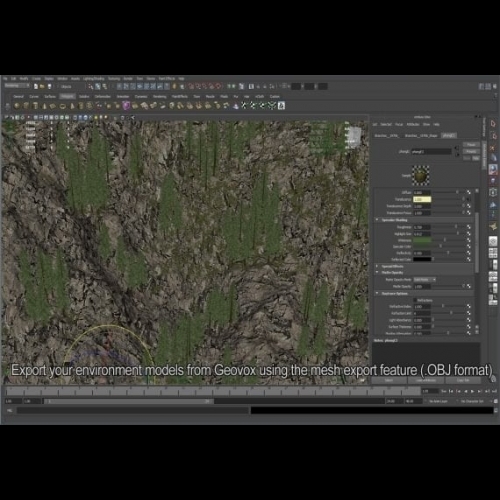The width and height of the screenshot is (500, 500).
Task: Click the map button beside Diffuse
Action: pos(469,192)
